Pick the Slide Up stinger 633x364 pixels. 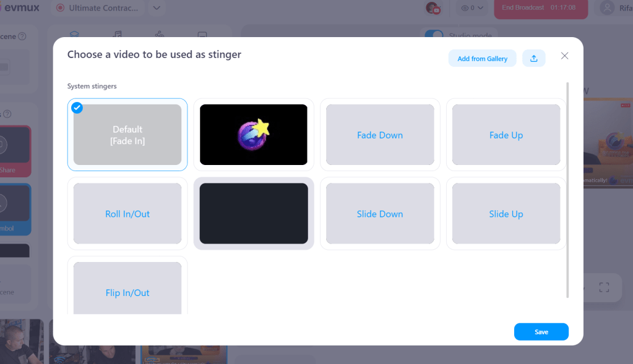tap(506, 214)
